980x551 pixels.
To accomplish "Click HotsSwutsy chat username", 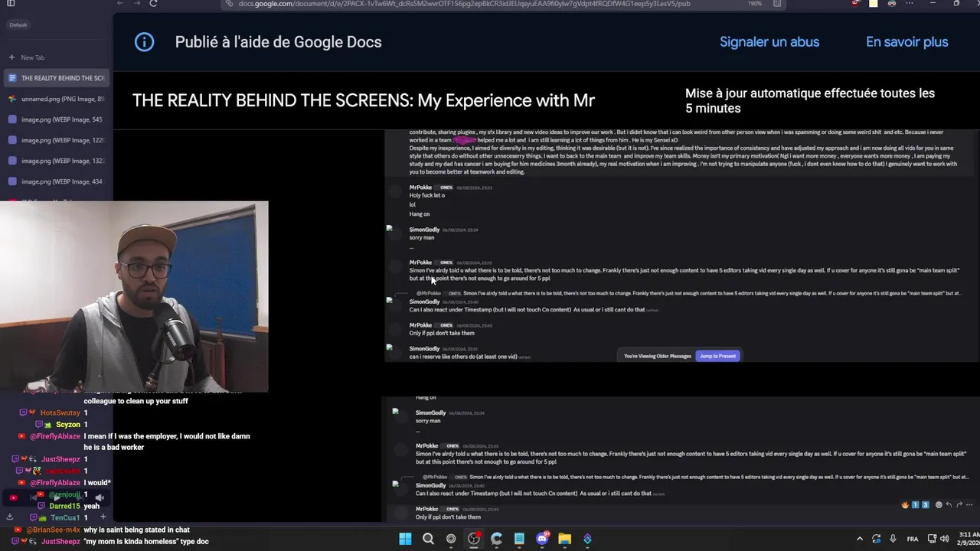I will [60, 412].
